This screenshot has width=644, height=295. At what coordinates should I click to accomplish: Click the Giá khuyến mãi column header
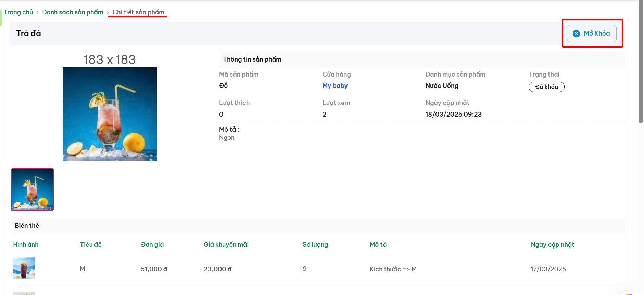click(226, 244)
